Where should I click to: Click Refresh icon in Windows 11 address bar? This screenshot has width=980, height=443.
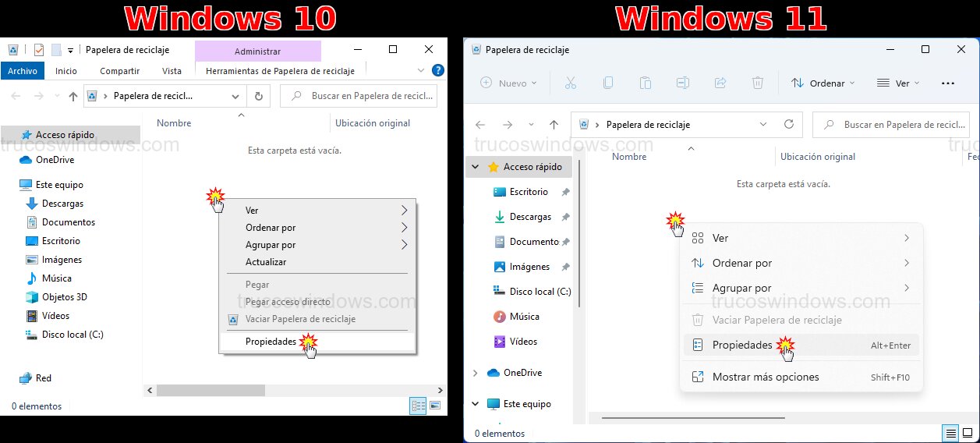click(789, 124)
